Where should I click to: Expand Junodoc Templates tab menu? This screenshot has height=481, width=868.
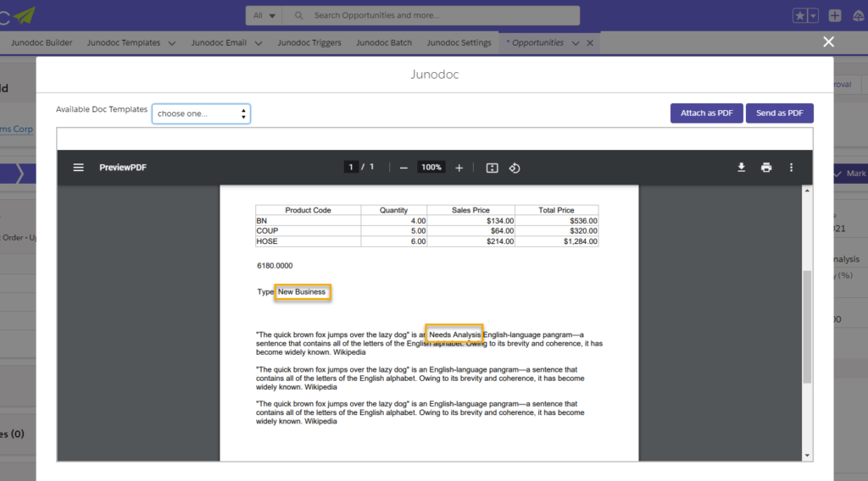coord(172,43)
